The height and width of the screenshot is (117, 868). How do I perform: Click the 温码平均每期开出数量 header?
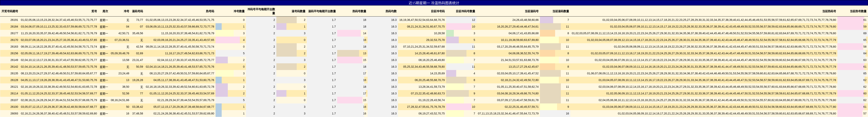[322, 11]
